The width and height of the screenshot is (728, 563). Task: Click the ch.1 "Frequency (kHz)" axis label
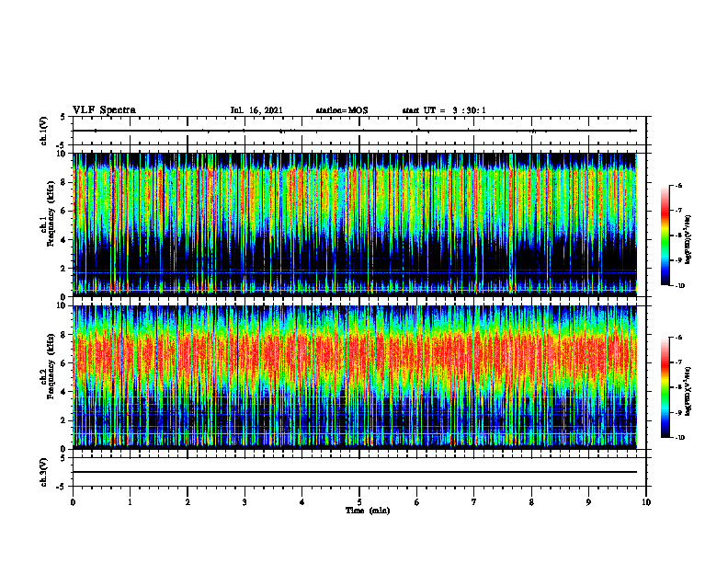(x=51, y=213)
